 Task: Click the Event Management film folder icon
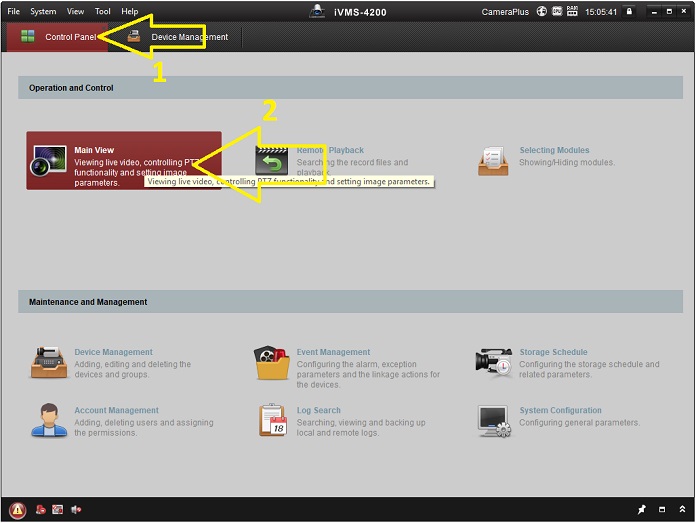[272, 363]
